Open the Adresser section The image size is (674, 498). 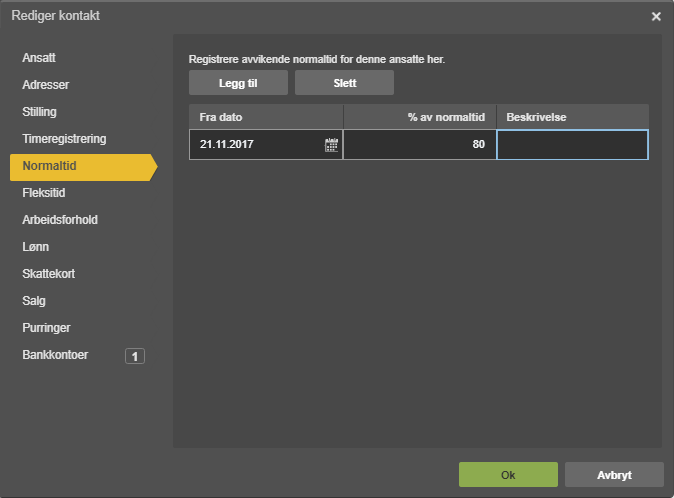coord(46,85)
